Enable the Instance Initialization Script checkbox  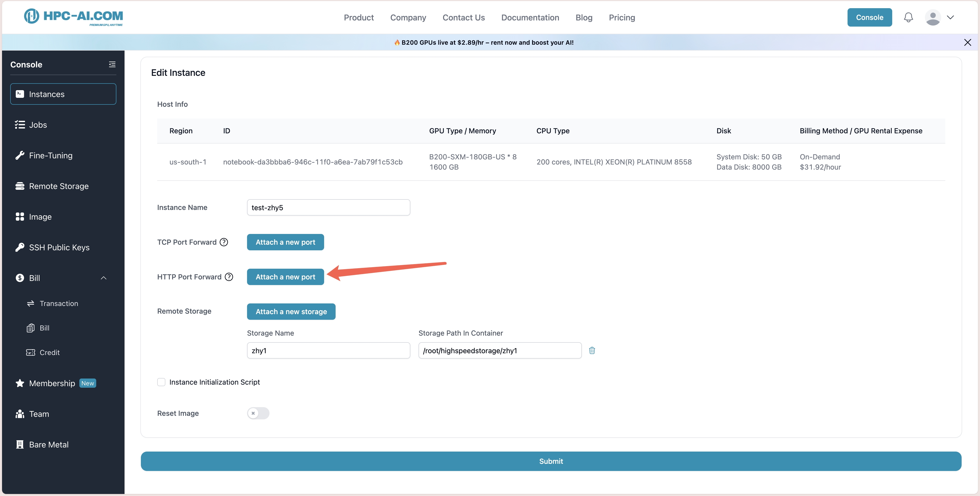point(161,382)
